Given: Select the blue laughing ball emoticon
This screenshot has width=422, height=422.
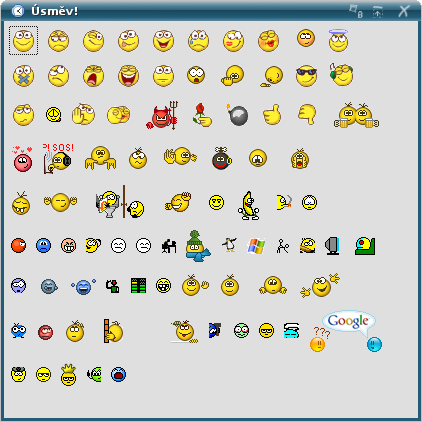Looking at the screenshot, I should (x=83, y=286).
